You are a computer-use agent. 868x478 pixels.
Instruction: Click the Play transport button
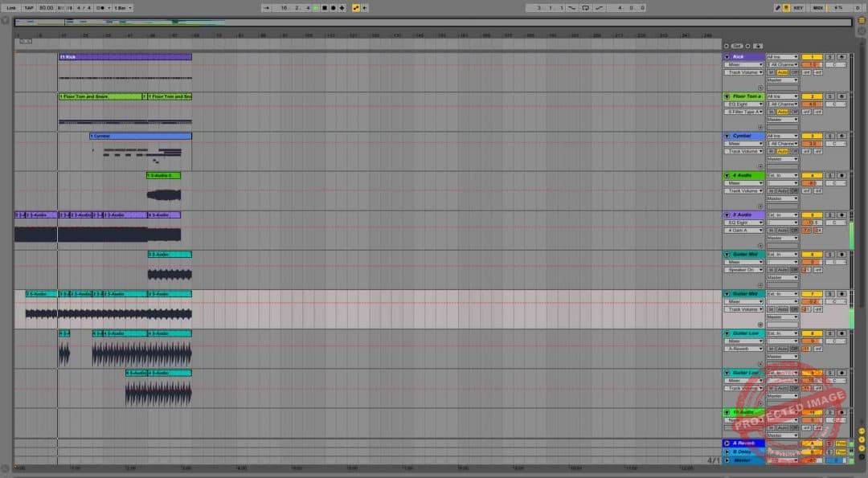coord(316,7)
